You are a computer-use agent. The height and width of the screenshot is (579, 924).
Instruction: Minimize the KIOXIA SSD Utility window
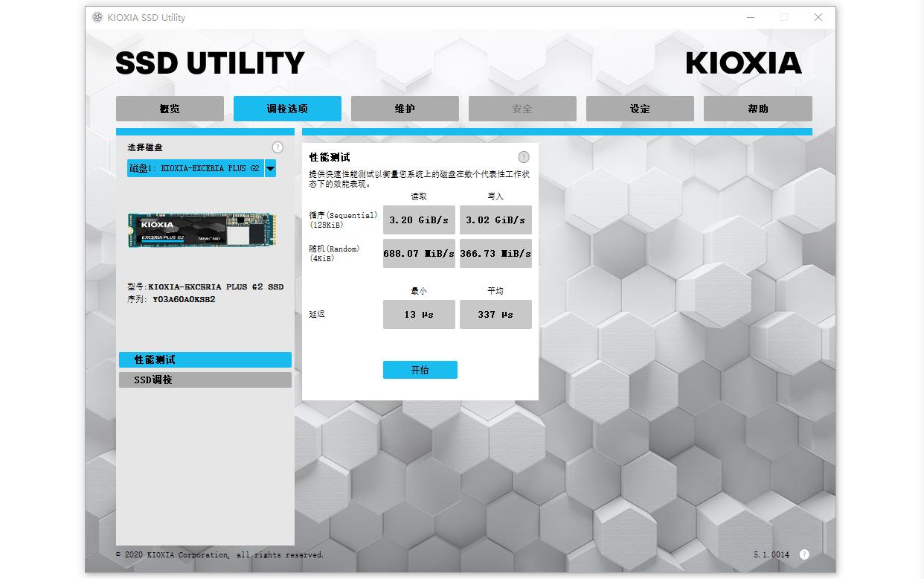coord(749,17)
